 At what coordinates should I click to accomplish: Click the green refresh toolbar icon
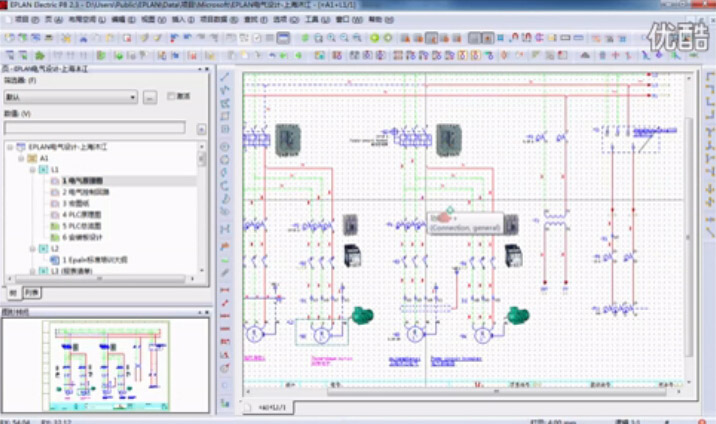coord(305,38)
